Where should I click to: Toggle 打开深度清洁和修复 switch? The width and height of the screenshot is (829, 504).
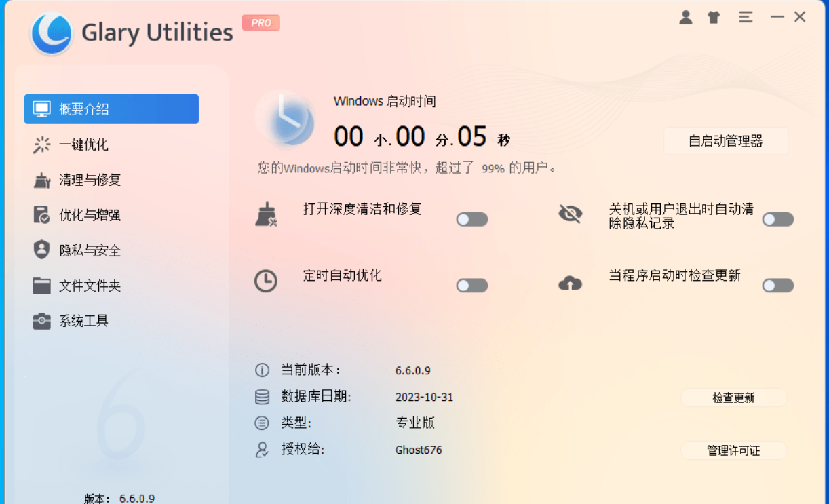[x=472, y=219]
